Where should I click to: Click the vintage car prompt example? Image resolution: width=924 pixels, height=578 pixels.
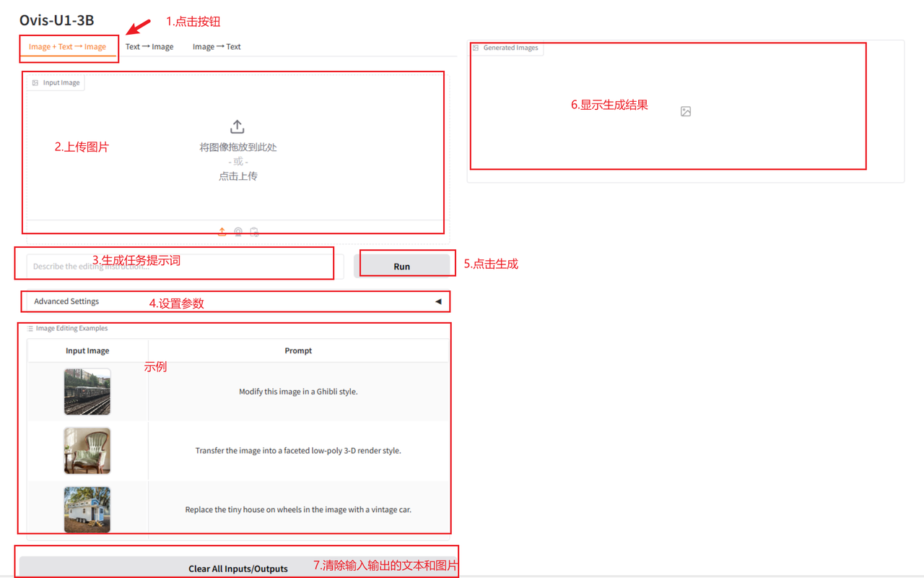pos(298,509)
